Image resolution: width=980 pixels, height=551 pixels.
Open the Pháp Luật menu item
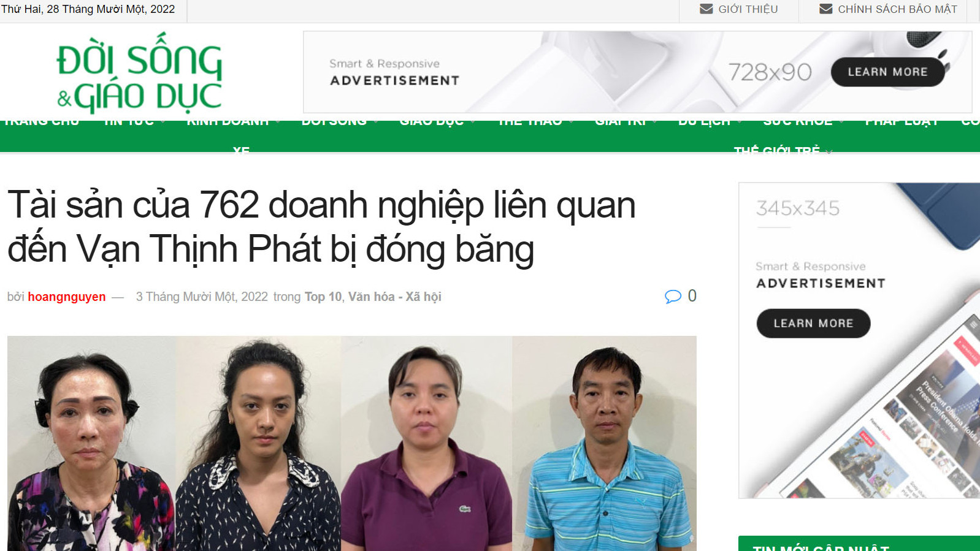(902, 121)
